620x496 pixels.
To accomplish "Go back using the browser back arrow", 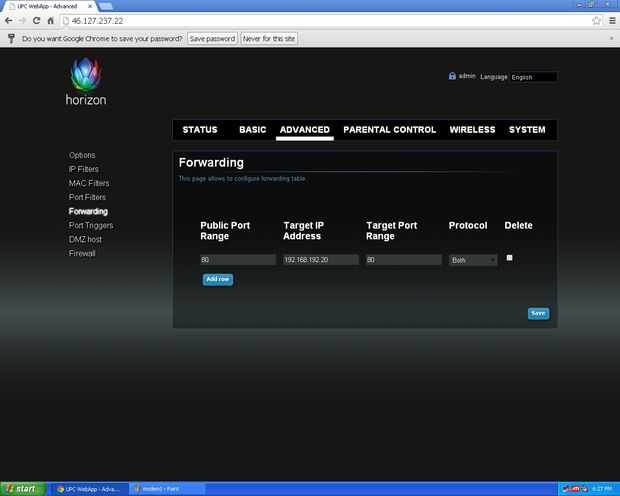I will click(x=9, y=21).
